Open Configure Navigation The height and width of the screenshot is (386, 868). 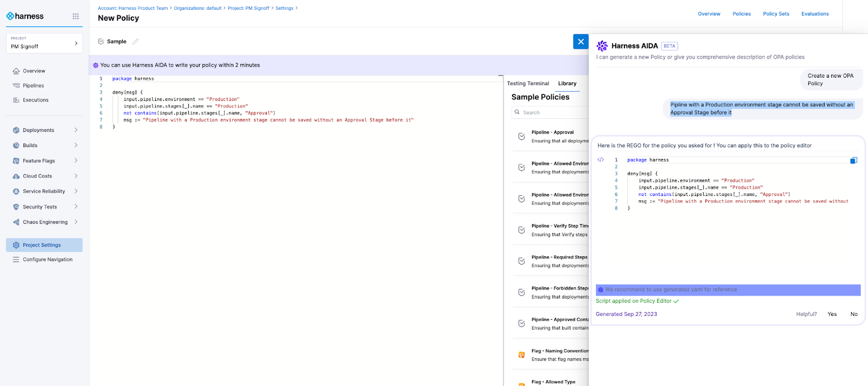click(x=47, y=260)
